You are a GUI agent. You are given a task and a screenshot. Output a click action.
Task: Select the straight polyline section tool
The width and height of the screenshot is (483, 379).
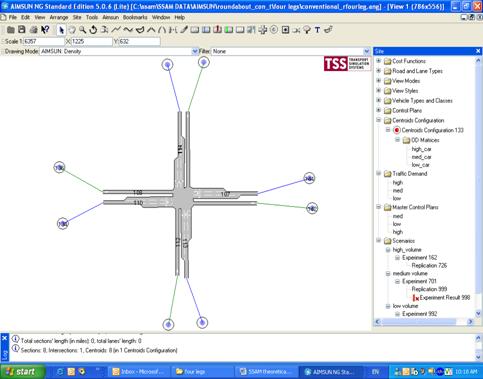[116, 30]
